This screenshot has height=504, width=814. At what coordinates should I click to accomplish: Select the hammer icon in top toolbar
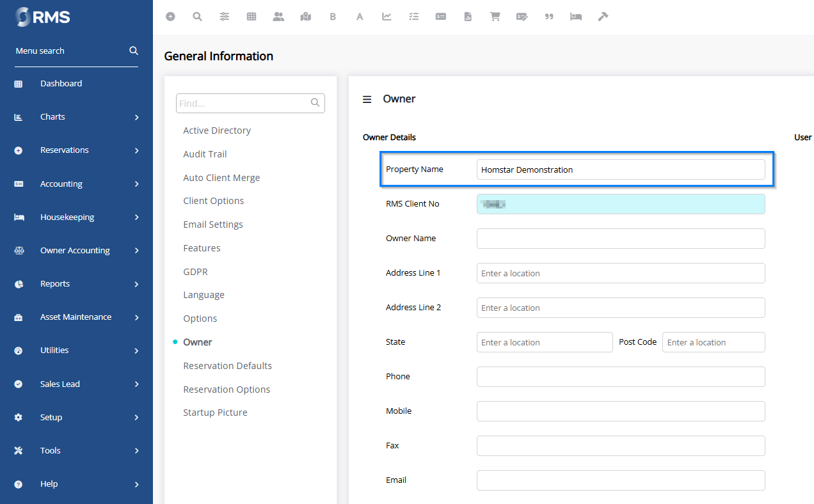pyautogui.click(x=603, y=17)
